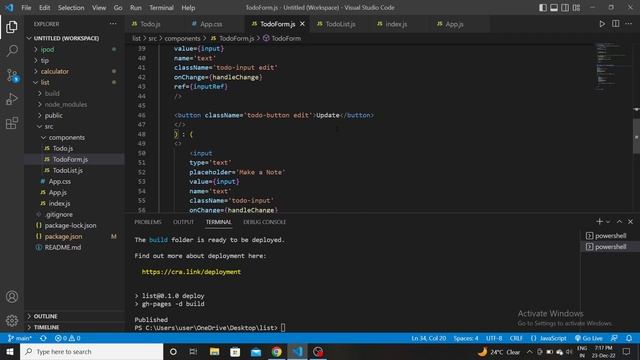640x360 pixels.
Task: Click the Synchronize Changes icon in the status bar
Action: pyautogui.click(x=43, y=338)
